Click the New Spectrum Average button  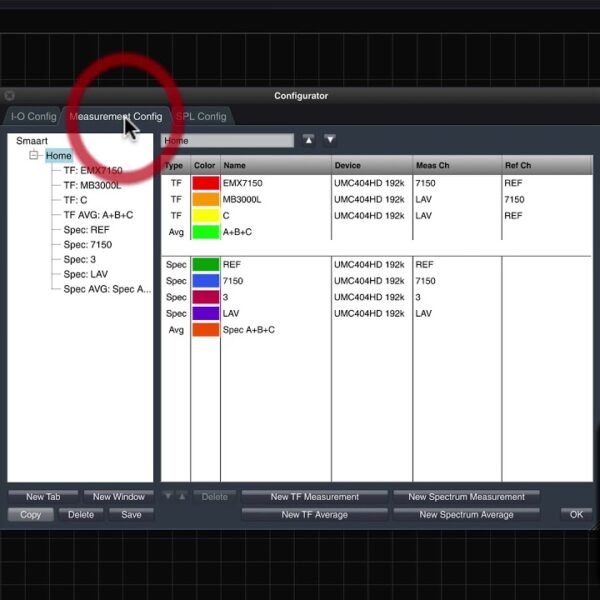pyautogui.click(x=466, y=515)
